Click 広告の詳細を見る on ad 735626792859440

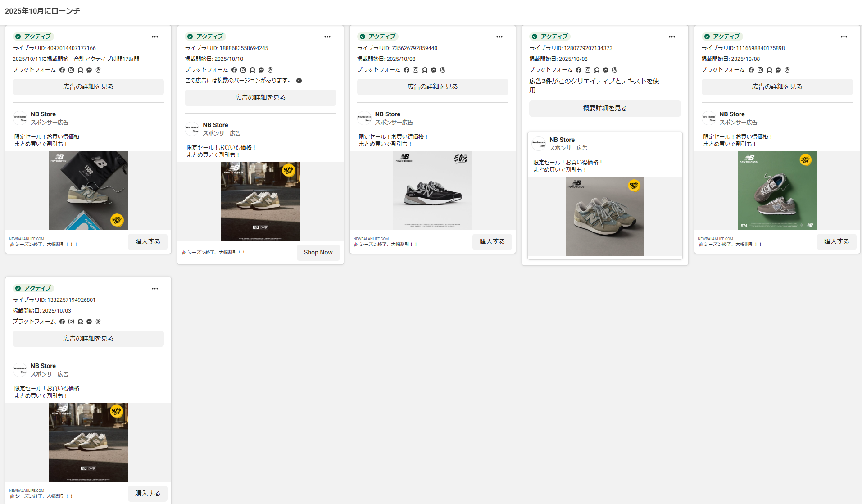pyautogui.click(x=432, y=86)
